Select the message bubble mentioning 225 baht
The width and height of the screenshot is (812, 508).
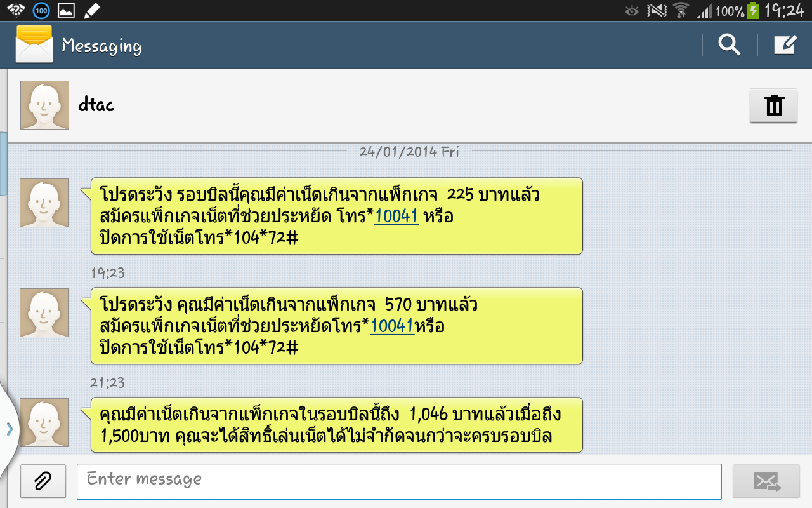332,216
